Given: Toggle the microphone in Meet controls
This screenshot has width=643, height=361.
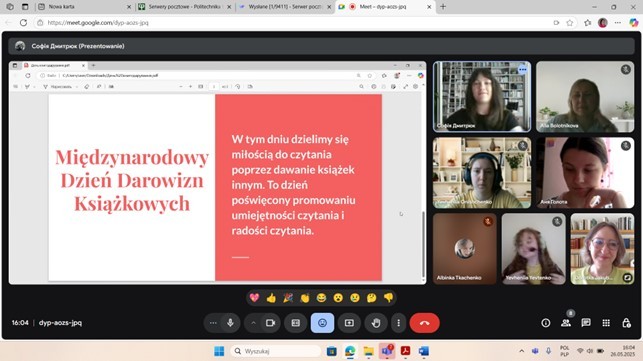Looking at the screenshot, I should 230,323.
